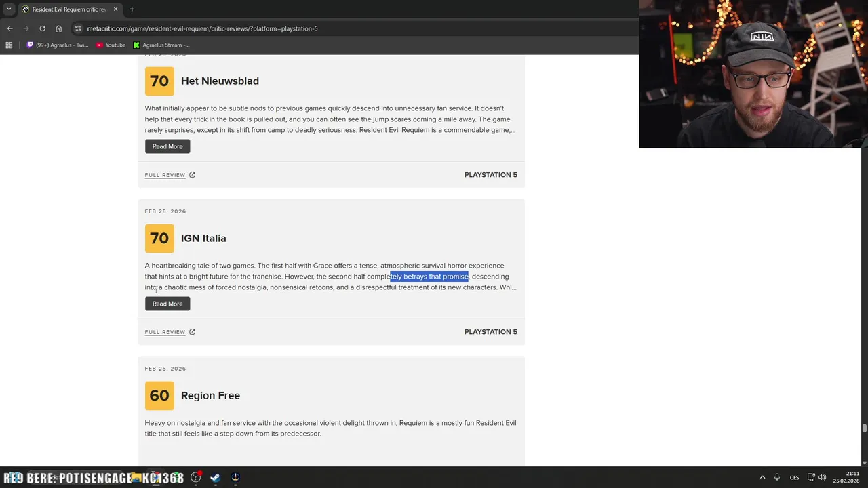
Task: Go back to the previous page
Action: coord(9,28)
